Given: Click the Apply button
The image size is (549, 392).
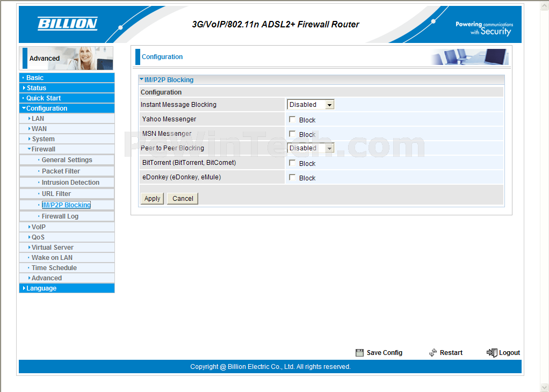Looking at the screenshot, I should [x=153, y=199].
